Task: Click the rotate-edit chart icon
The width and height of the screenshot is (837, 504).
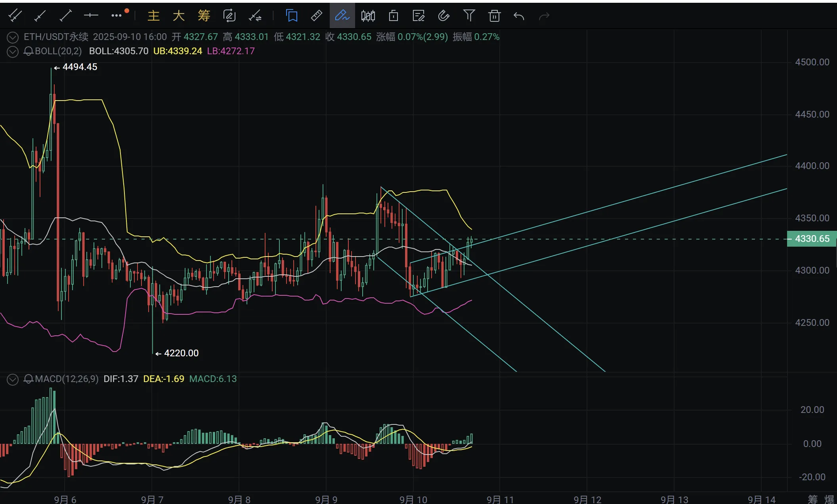Action: tap(229, 16)
